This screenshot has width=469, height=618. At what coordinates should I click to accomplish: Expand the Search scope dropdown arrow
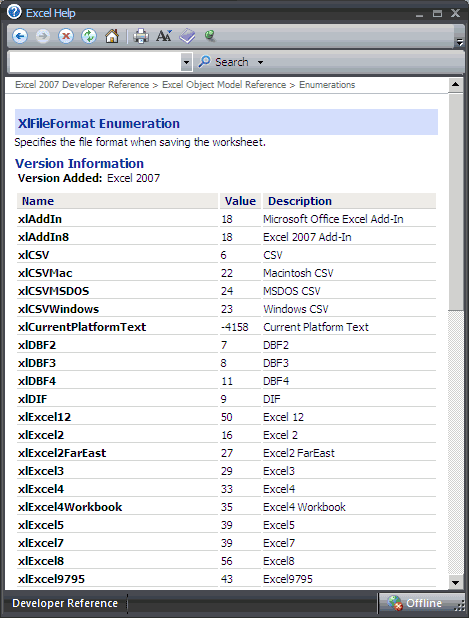[x=260, y=62]
